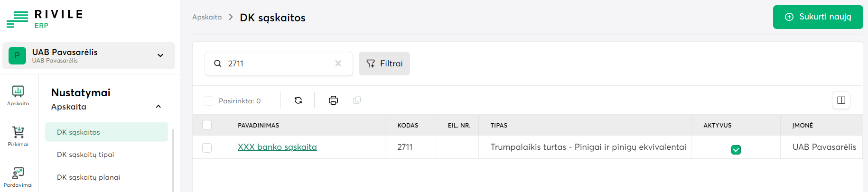Collapse the Apskaita settings section
This screenshot has width=868, height=192.
coord(159,107)
